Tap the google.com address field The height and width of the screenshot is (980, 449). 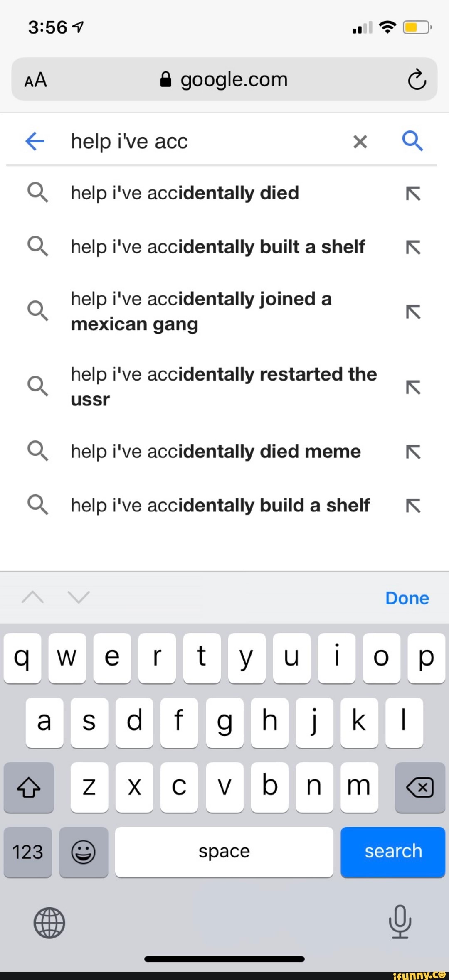pyautogui.click(x=224, y=79)
